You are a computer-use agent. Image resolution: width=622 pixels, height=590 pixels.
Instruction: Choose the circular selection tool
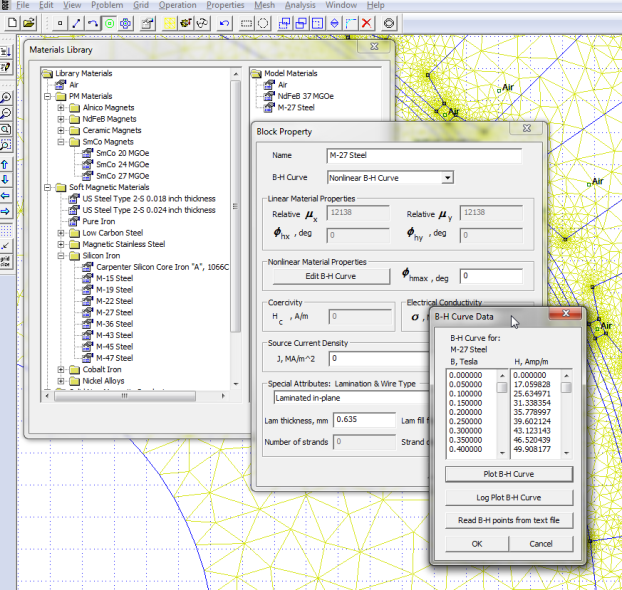pos(263,23)
